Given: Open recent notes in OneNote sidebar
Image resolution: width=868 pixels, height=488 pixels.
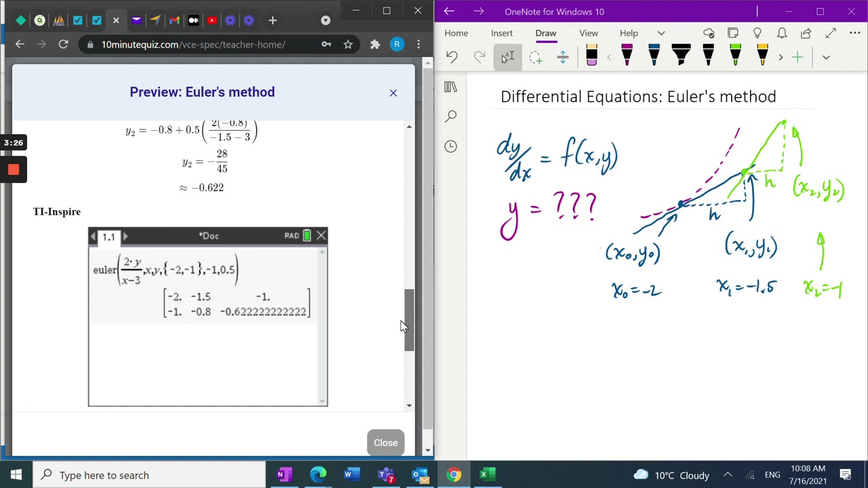Looking at the screenshot, I should pyautogui.click(x=451, y=146).
